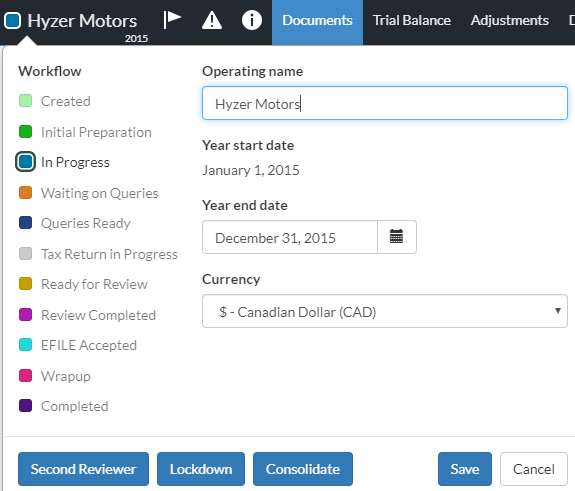Click the Year end date field
575x491 pixels.
[290, 237]
